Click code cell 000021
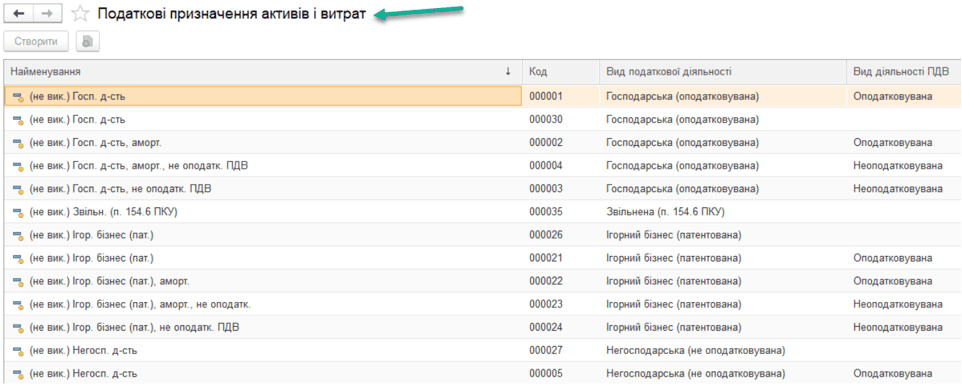The image size is (962, 384). [x=546, y=258]
